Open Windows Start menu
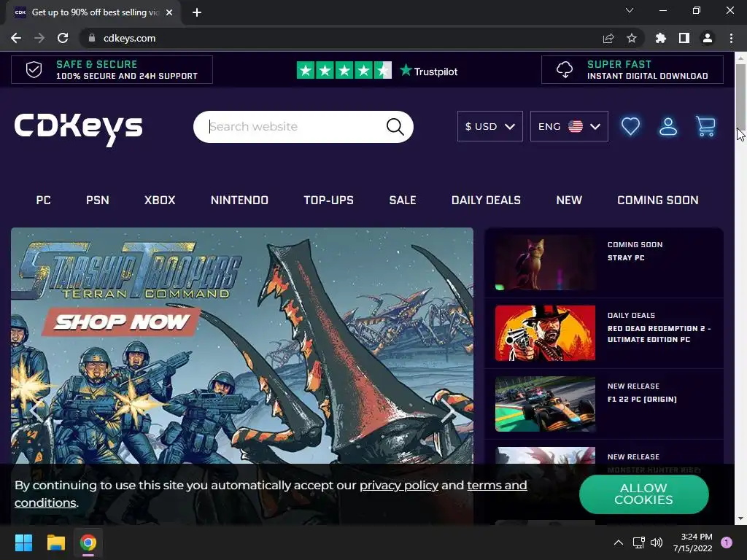Screen dimensions: 747x560 pos(23,542)
